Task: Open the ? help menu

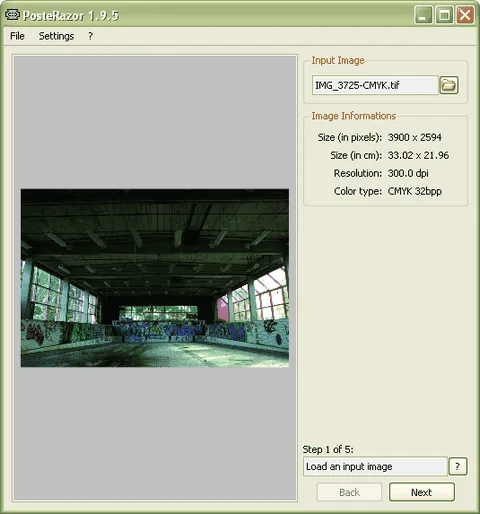Action: (x=90, y=36)
